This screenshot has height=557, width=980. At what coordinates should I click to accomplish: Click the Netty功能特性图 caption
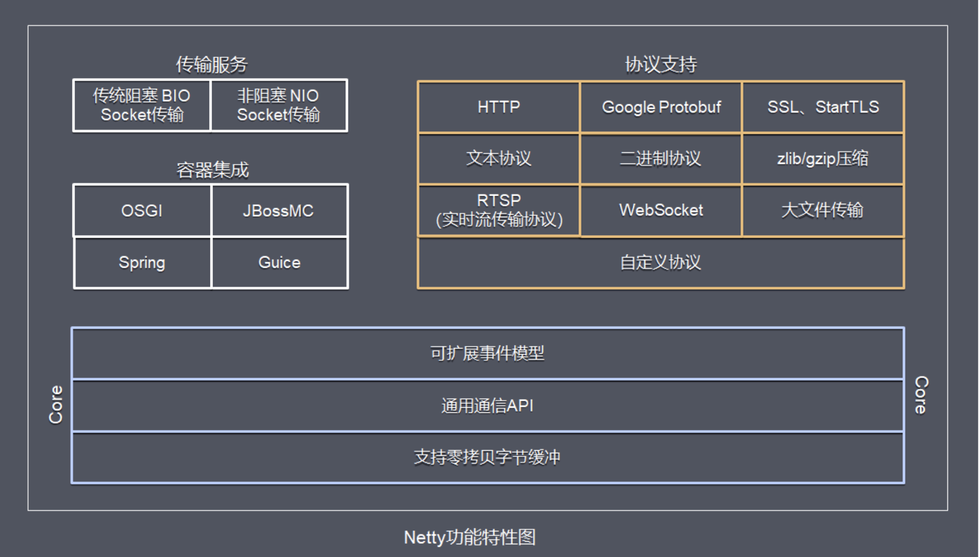coord(470,537)
